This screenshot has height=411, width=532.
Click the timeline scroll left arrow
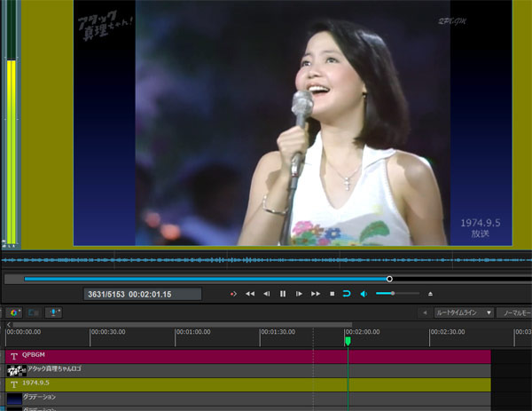(x=9, y=325)
